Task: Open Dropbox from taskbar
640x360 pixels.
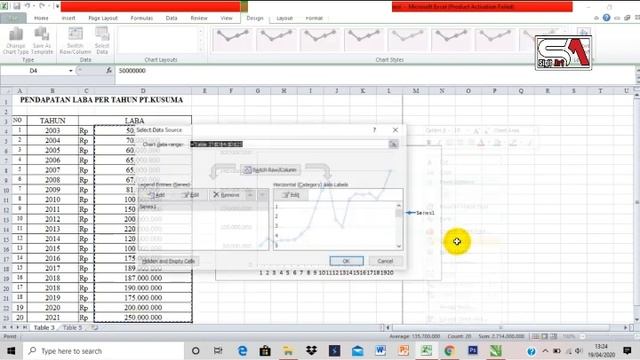Action: coord(311,351)
